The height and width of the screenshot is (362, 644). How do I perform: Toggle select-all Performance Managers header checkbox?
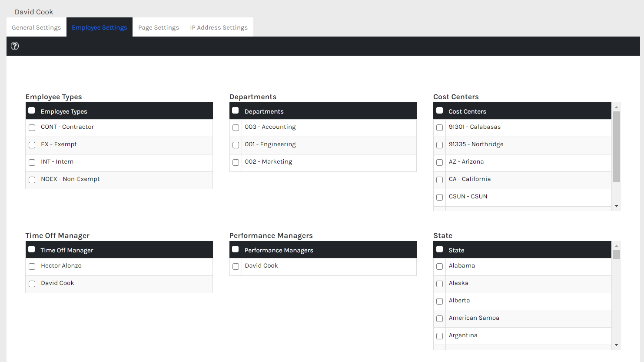[x=236, y=249]
